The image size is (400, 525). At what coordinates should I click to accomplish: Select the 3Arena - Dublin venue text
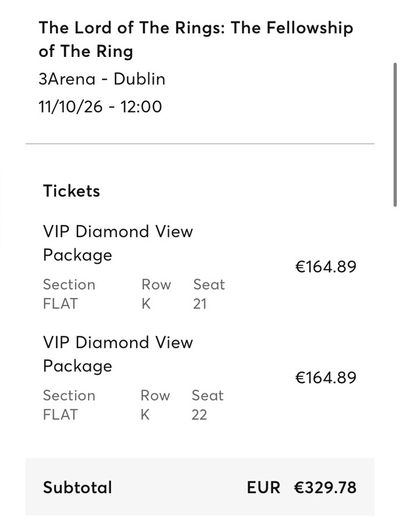[102, 79]
